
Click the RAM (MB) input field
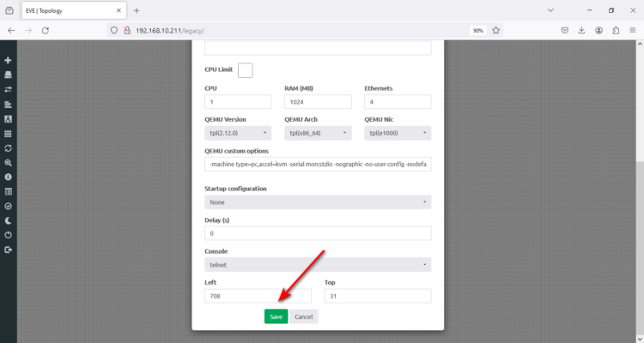click(x=318, y=102)
